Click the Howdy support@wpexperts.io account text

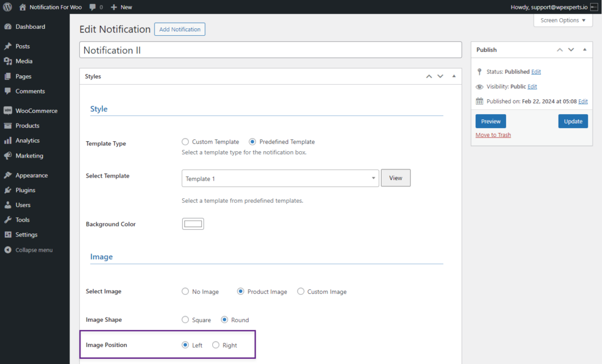[549, 7]
